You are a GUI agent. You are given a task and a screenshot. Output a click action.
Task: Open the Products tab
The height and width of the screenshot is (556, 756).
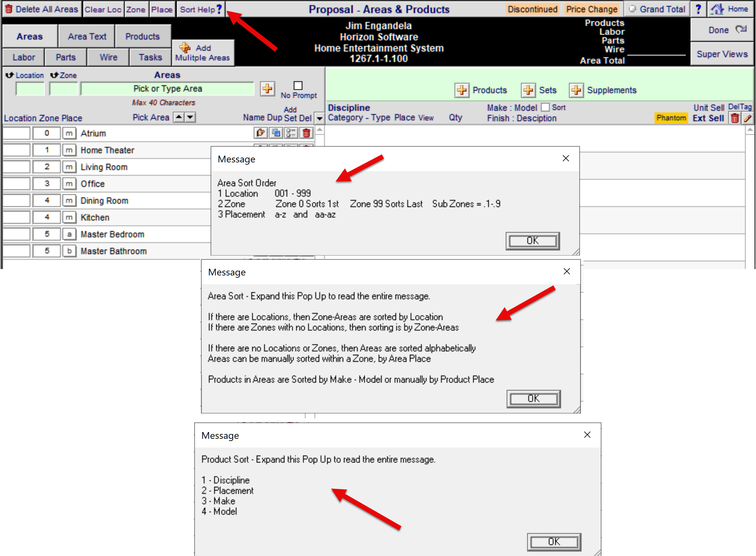tap(143, 36)
